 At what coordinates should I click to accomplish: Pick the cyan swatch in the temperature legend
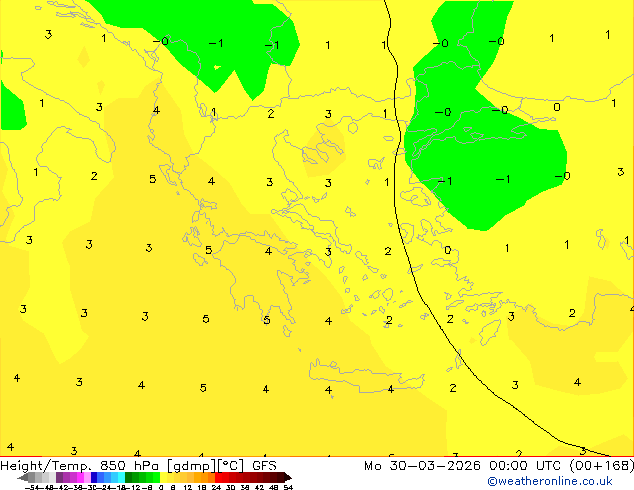[121, 477]
